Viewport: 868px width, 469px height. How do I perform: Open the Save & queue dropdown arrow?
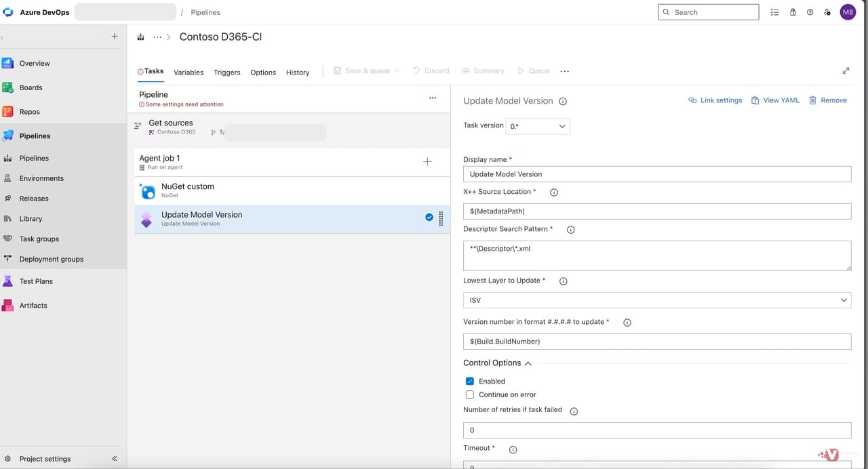(x=397, y=70)
